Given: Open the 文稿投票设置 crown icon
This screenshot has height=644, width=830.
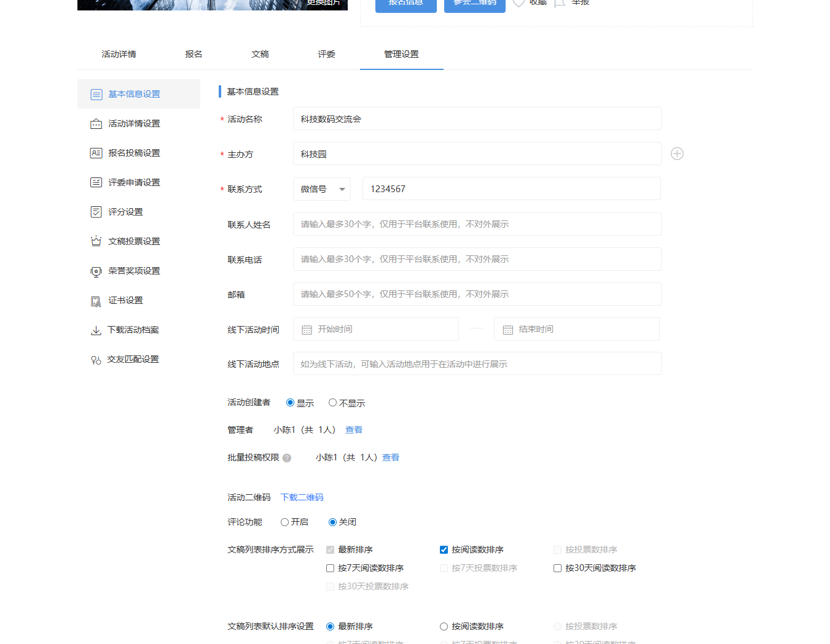Looking at the screenshot, I should click(x=96, y=242).
